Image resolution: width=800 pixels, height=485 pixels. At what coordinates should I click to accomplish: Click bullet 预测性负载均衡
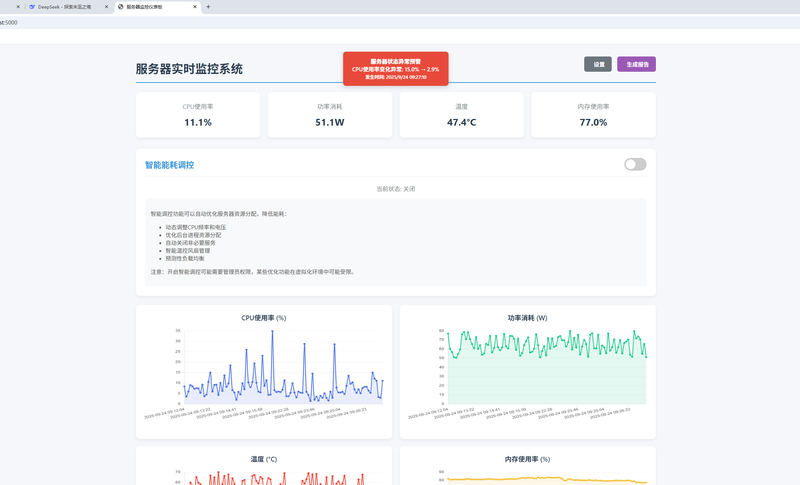pos(185,259)
